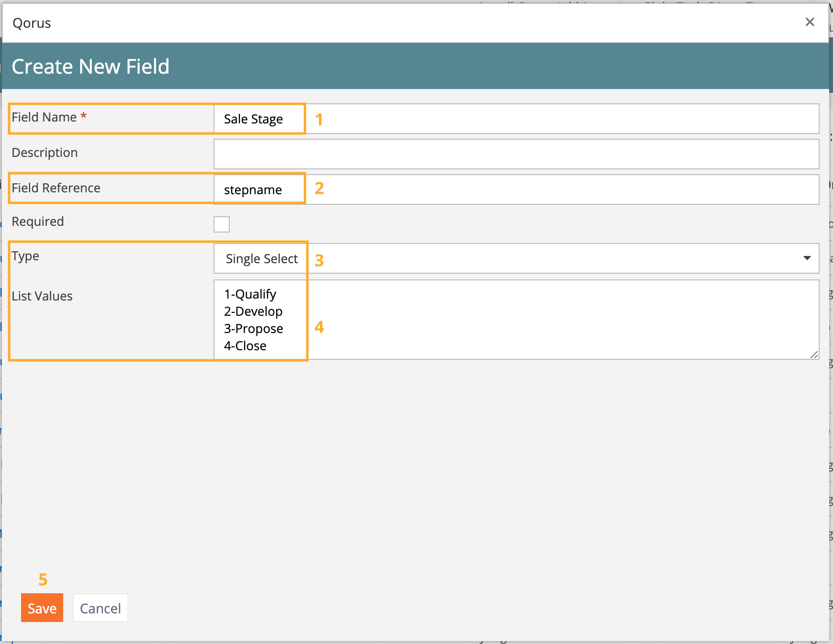Grab the List Values textarea resize handle
833x644 pixels.
coord(814,355)
